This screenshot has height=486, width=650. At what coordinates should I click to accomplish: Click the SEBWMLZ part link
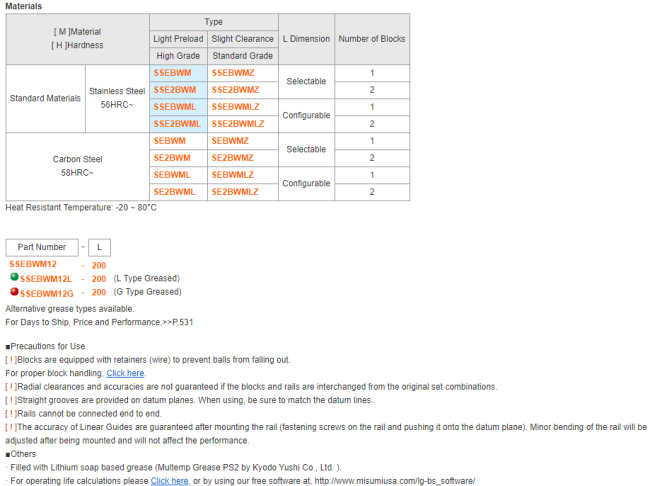click(x=235, y=175)
